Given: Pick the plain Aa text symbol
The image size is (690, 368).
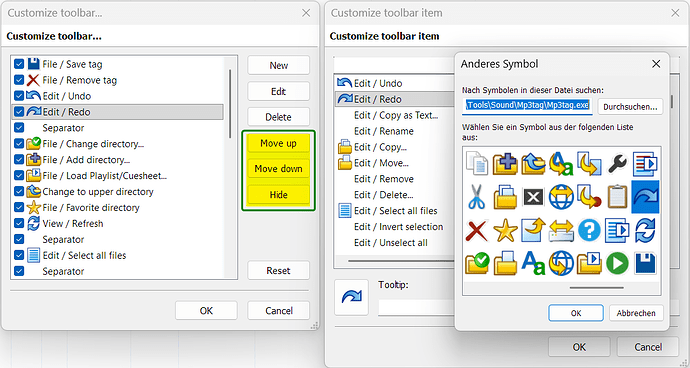Looking at the screenshot, I should coord(533,263).
